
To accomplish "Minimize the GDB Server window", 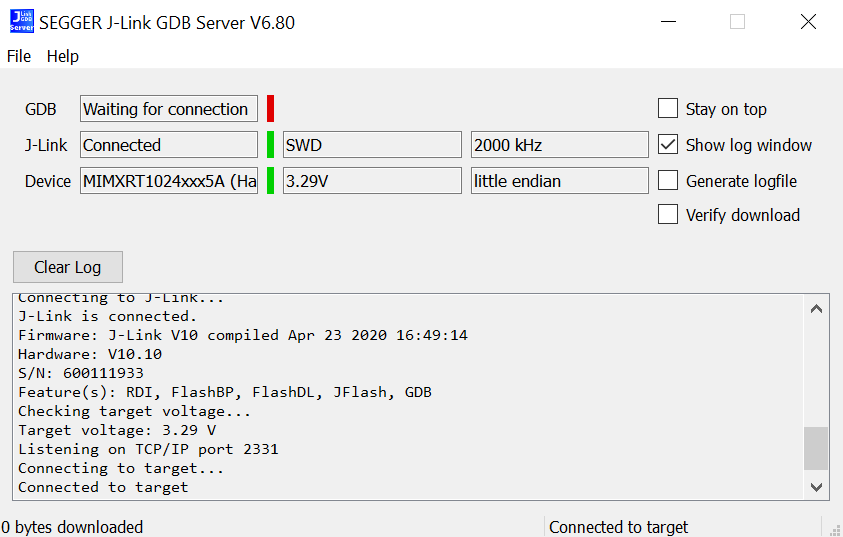I will click(666, 22).
